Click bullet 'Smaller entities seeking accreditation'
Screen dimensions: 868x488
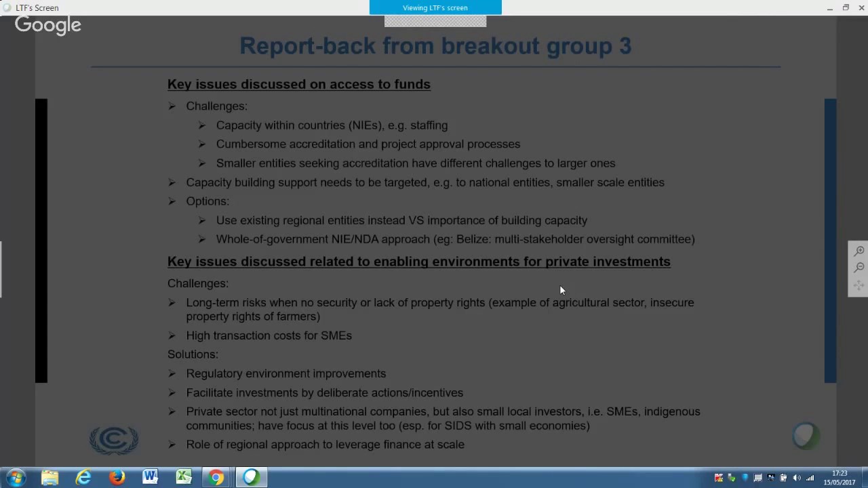click(416, 163)
